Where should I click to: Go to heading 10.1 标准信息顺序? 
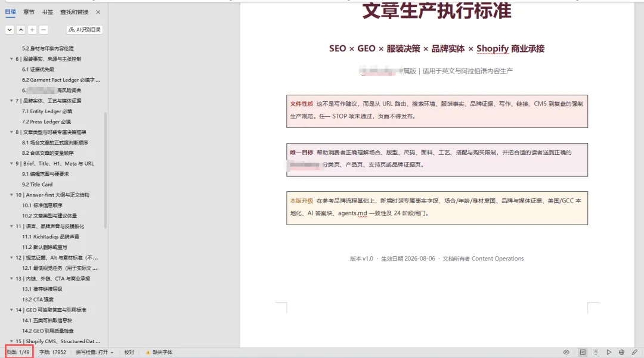pyautogui.click(x=42, y=206)
